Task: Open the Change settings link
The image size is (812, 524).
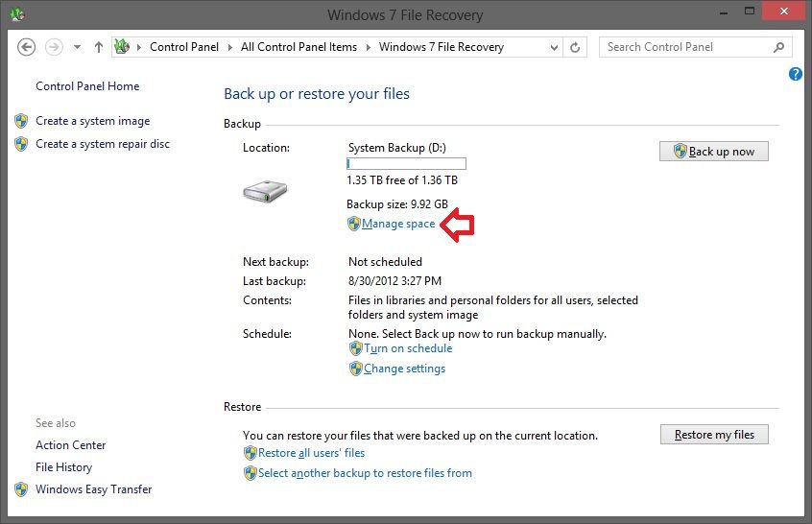Action: (x=404, y=369)
